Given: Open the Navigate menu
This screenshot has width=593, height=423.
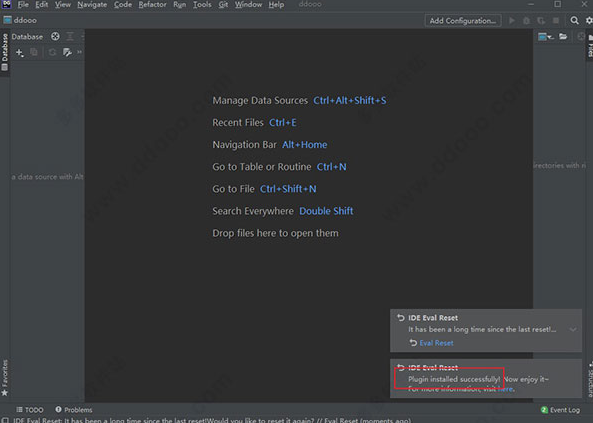Looking at the screenshot, I should click(x=92, y=5).
